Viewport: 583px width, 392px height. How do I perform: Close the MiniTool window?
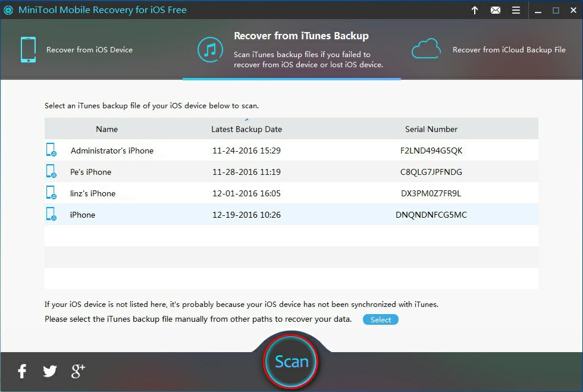coord(573,11)
